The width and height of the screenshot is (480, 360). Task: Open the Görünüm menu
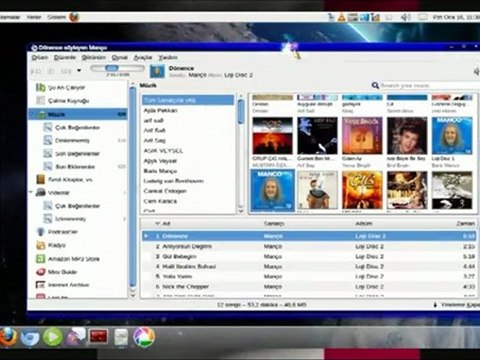click(x=94, y=58)
